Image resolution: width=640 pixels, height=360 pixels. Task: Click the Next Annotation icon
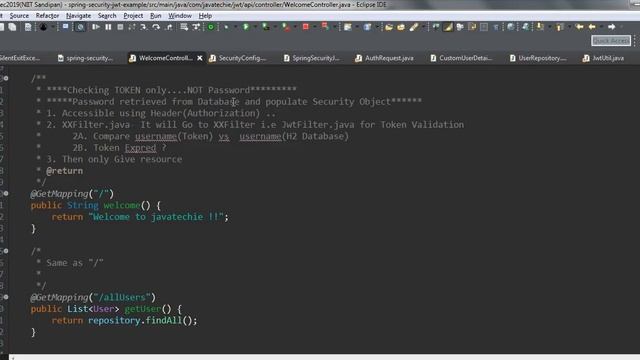click(x=540, y=27)
